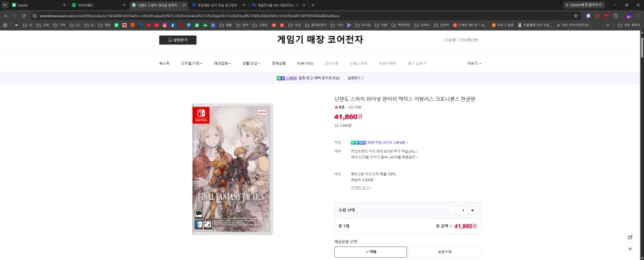
Task: Click the scroll-to-top arrow button
Action: (x=630, y=249)
